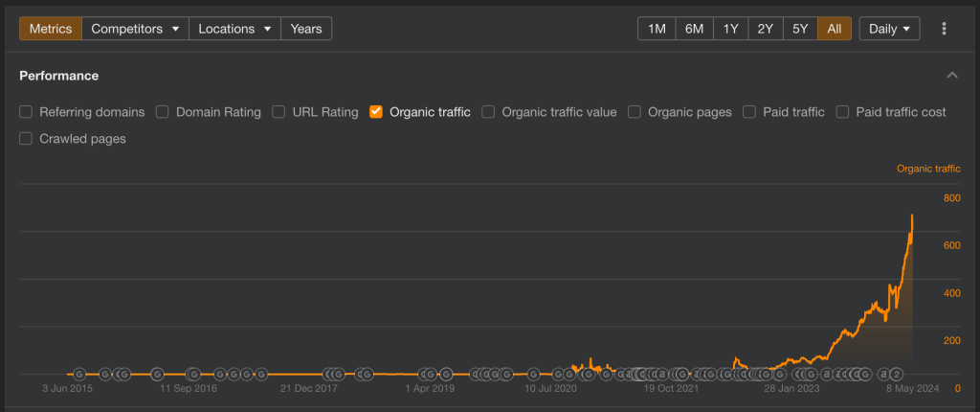Select the 6M time range button
The width and height of the screenshot is (980, 412).
pyautogui.click(x=694, y=29)
